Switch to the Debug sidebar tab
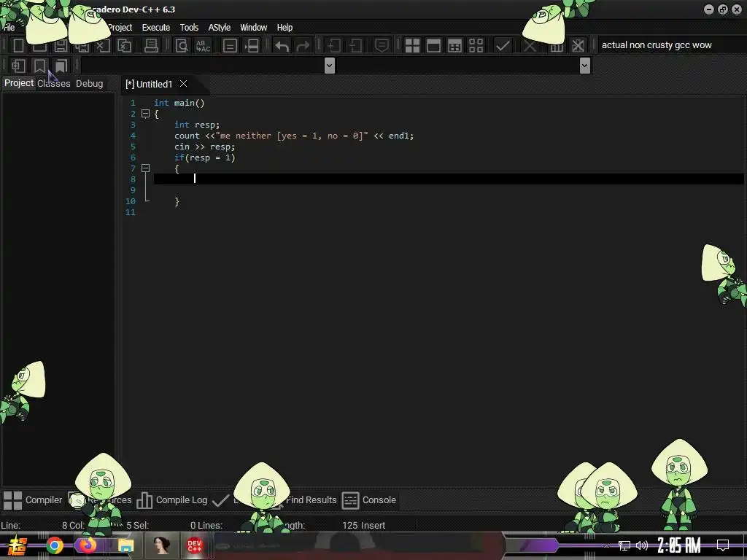The height and width of the screenshot is (560, 747). (x=90, y=83)
